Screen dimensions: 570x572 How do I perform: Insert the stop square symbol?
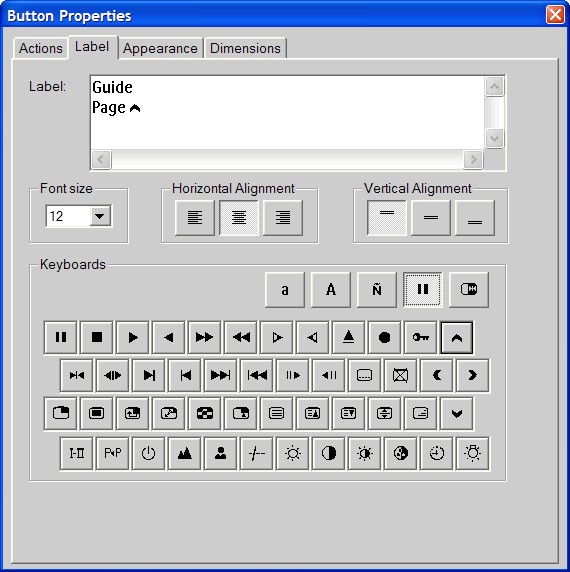pos(97,337)
